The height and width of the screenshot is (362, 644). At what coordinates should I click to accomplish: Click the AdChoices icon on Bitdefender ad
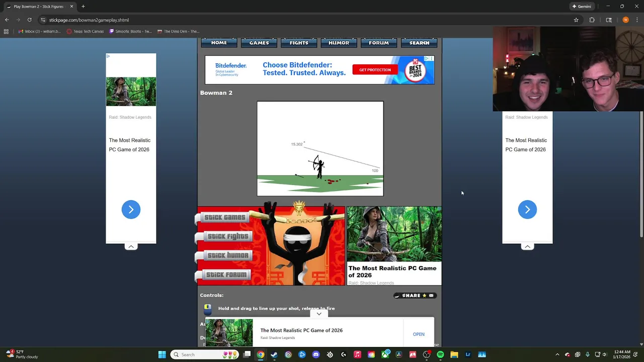coord(426,59)
